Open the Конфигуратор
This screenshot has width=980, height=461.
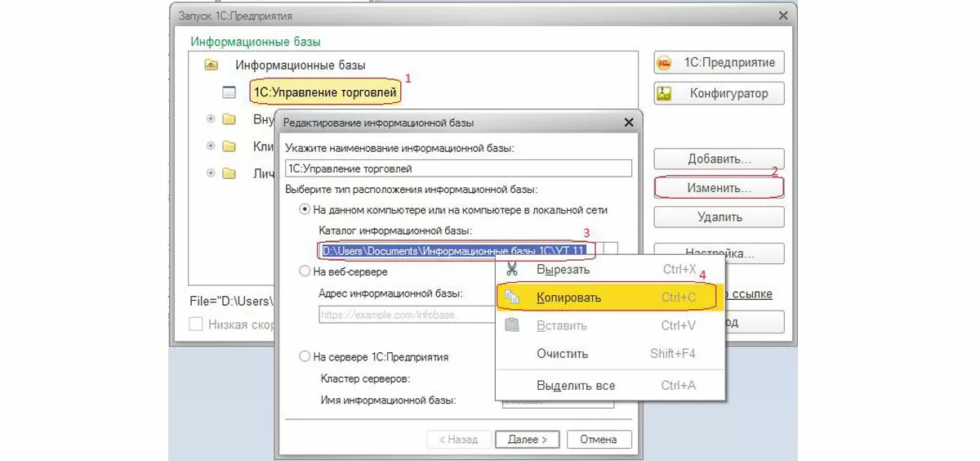pos(719,93)
